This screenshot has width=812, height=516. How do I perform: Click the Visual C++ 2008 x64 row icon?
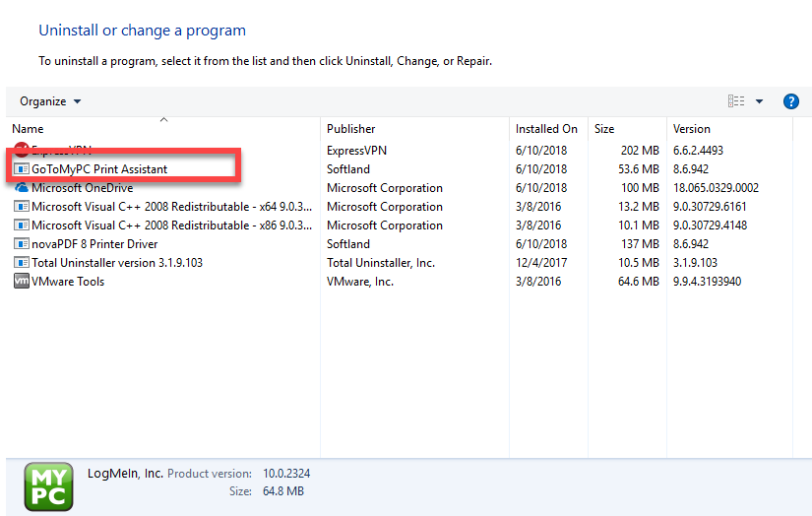click(x=22, y=206)
